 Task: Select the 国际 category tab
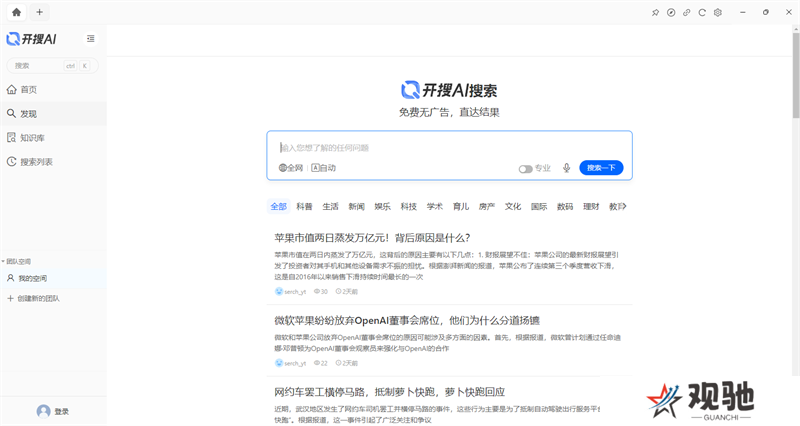click(539, 206)
